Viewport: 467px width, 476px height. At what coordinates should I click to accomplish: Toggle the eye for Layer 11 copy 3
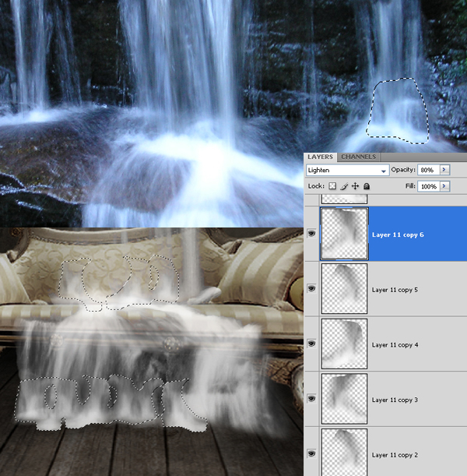[312, 399]
